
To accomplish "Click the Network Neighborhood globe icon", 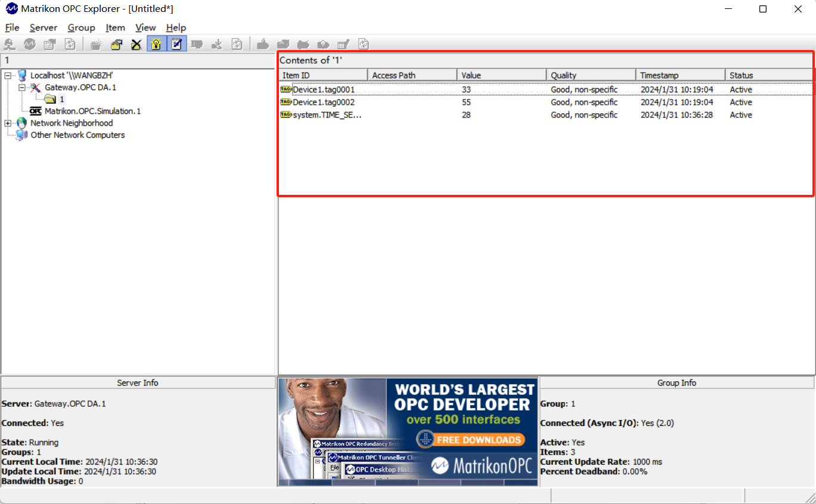I will coord(22,123).
